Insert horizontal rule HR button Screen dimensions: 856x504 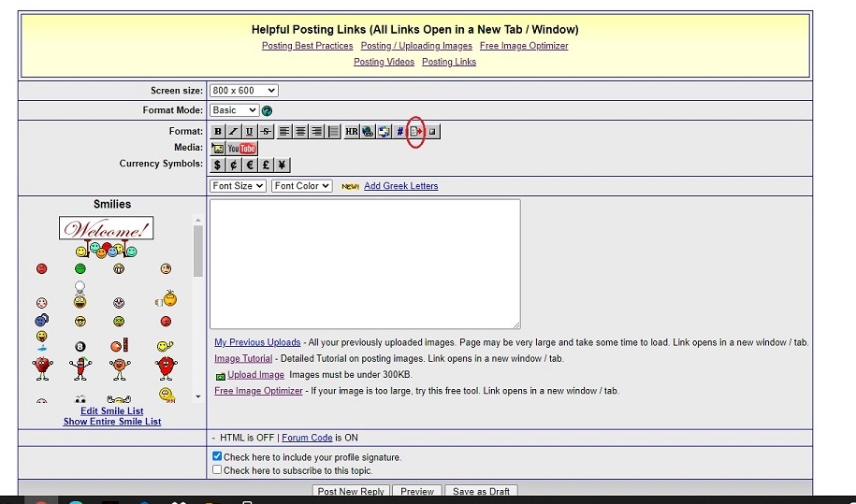pos(351,132)
